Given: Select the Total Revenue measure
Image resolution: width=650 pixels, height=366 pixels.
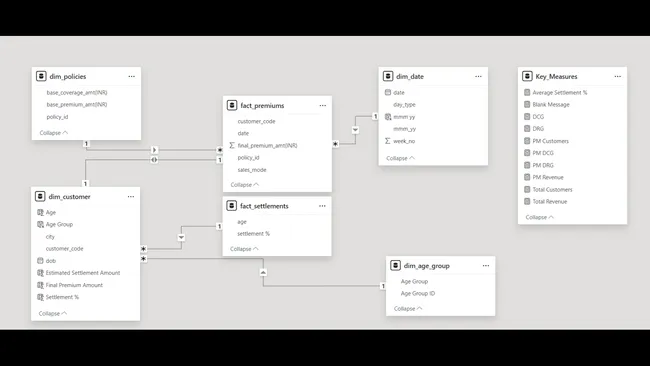Looking at the screenshot, I should coord(550,201).
